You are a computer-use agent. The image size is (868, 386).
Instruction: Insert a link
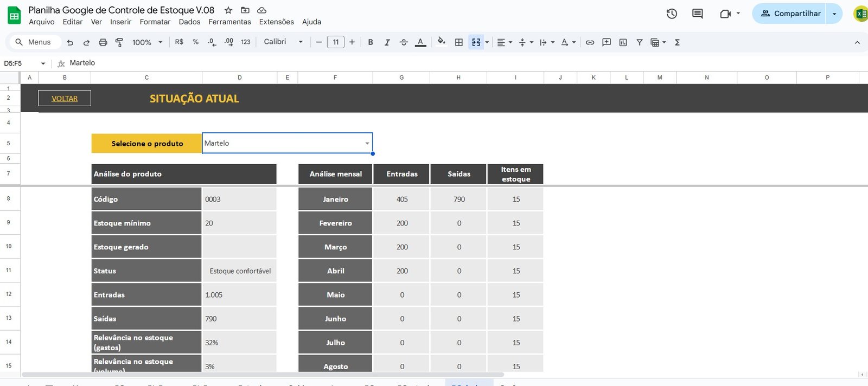point(590,42)
